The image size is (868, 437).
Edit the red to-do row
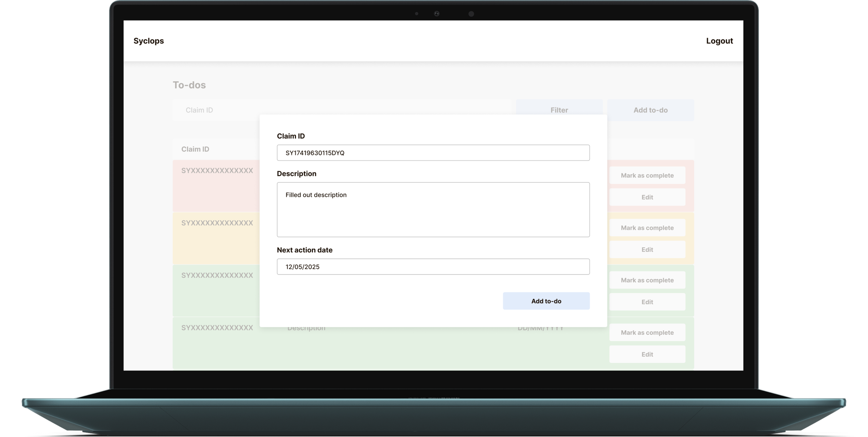pos(647,197)
